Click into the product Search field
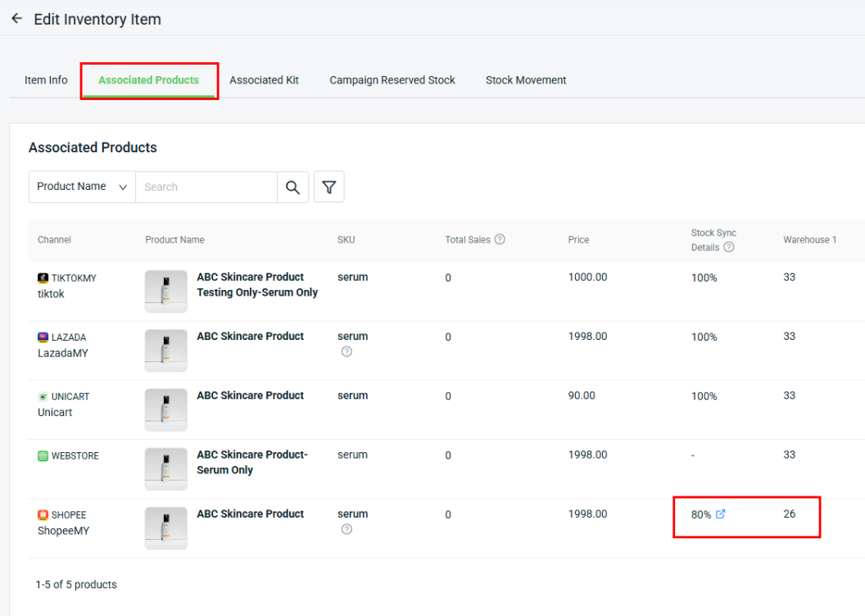The height and width of the screenshot is (616, 865). [206, 187]
